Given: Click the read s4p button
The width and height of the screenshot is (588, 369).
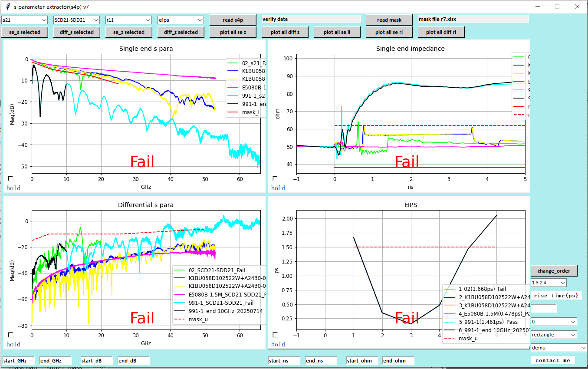Looking at the screenshot, I should pos(233,20).
